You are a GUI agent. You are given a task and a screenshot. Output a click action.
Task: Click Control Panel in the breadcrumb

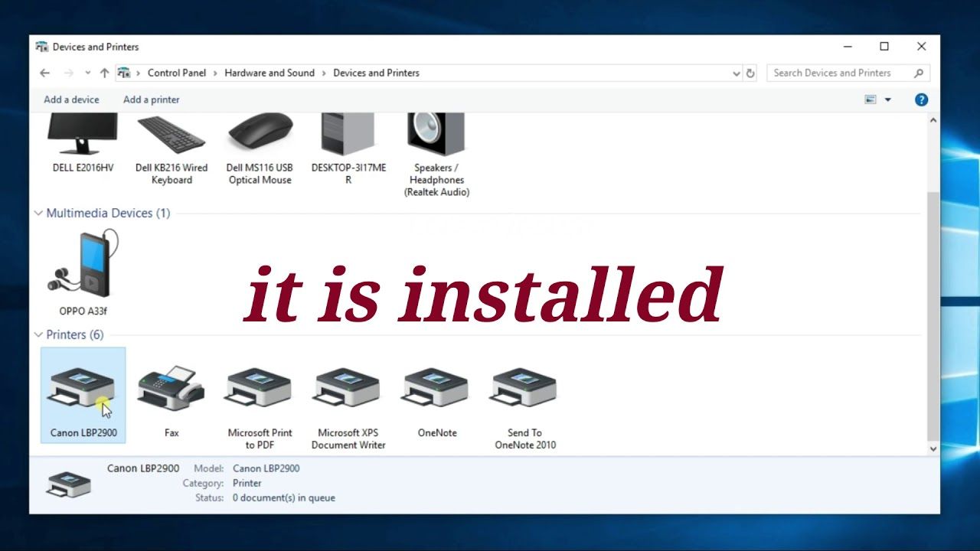coord(177,73)
